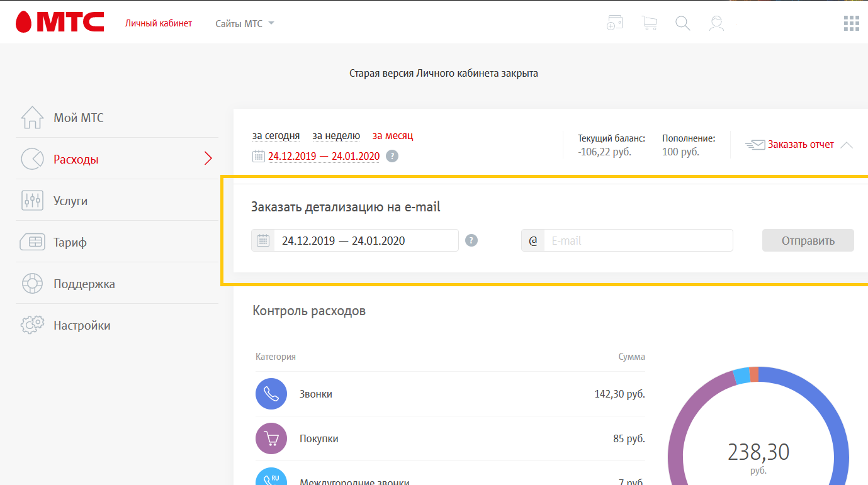868x485 pixels.
Task: Click the house icon for Мой МТС
Action: (32, 118)
